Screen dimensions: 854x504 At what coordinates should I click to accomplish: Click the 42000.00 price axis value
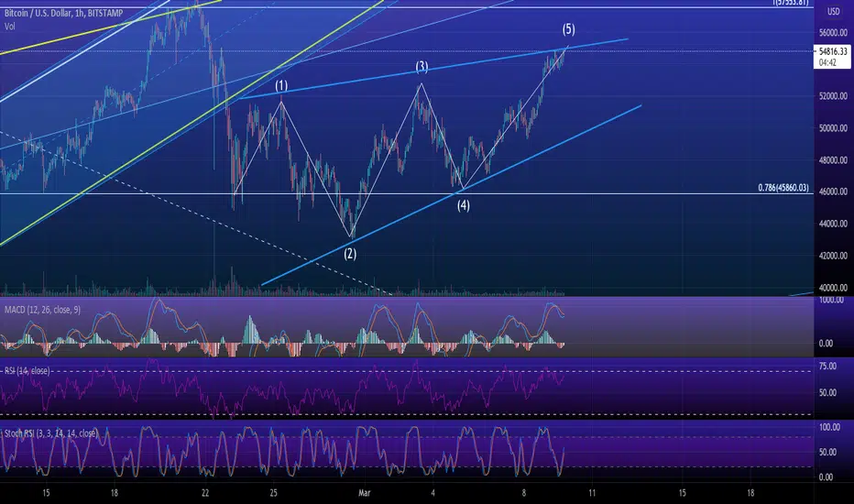833,256
